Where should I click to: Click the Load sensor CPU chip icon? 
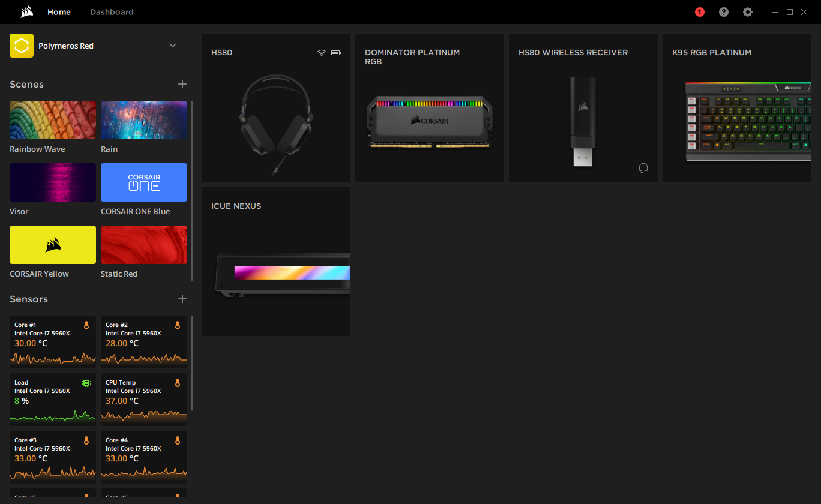86,383
